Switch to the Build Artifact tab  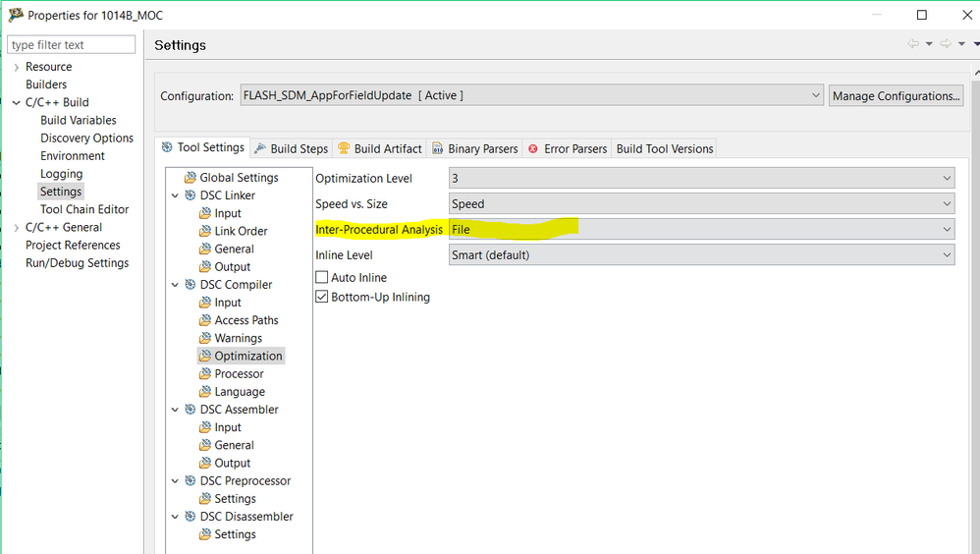coord(379,149)
